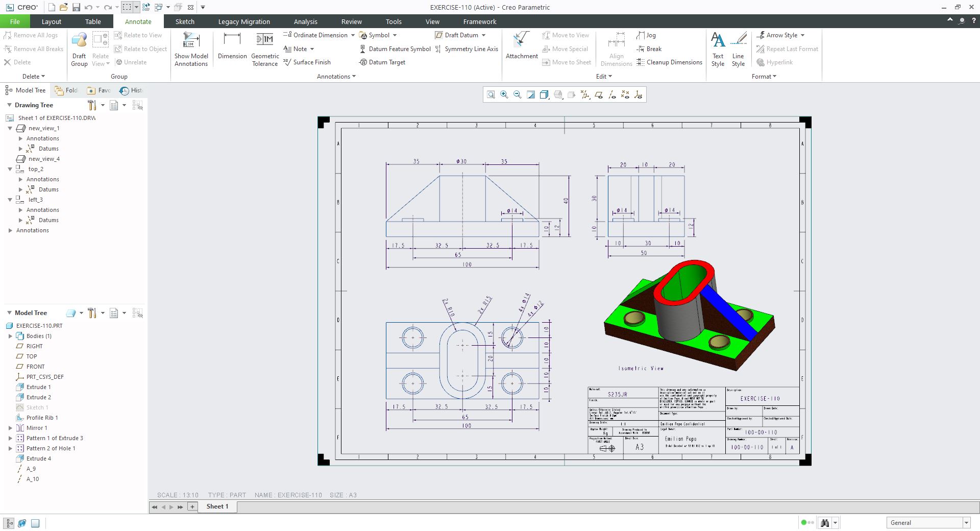Viewport: 980px width, 531px height.
Task: Open the Text Style tool
Action: point(718,49)
